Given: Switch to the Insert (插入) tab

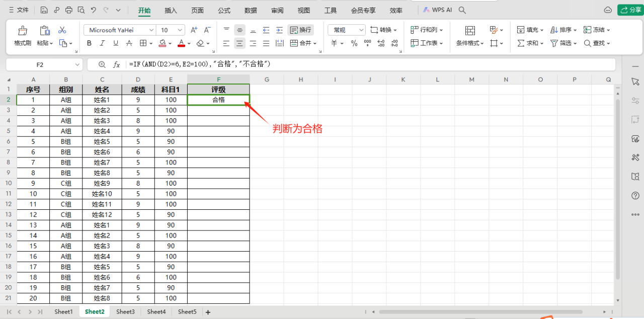Looking at the screenshot, I should [171, 10].
